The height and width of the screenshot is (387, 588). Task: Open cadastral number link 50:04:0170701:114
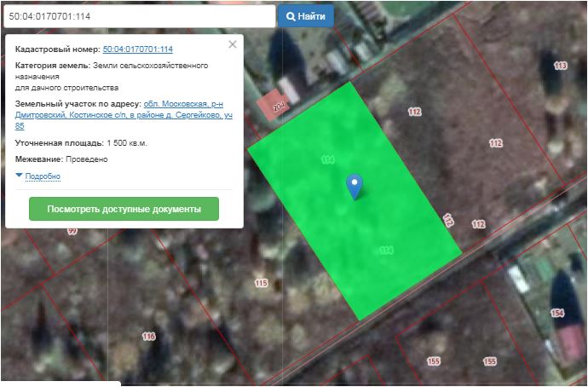137,49
